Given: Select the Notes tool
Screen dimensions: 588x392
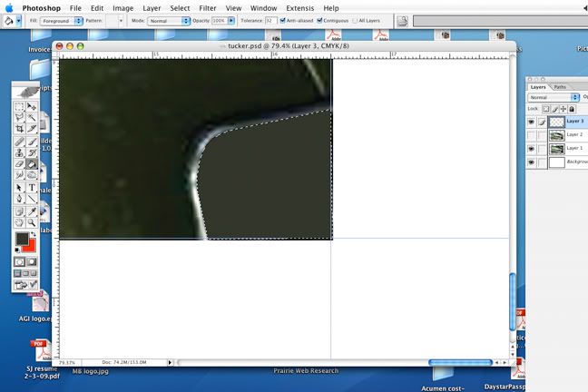Looking at the screenshot, I should pos(19,211).
